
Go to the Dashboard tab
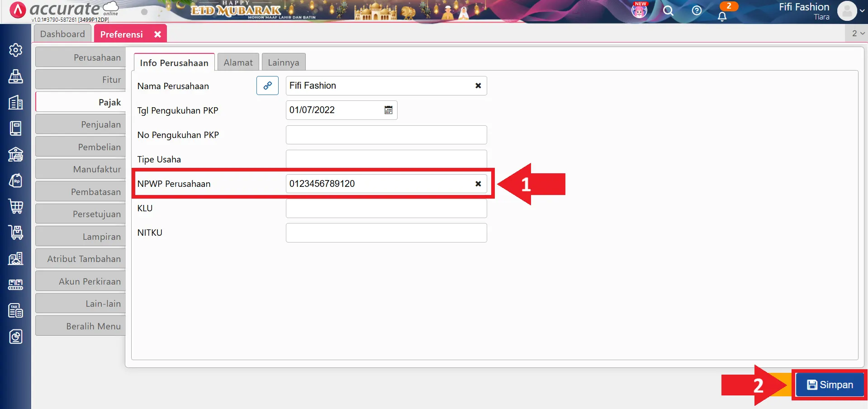click(x=62, y=34)
